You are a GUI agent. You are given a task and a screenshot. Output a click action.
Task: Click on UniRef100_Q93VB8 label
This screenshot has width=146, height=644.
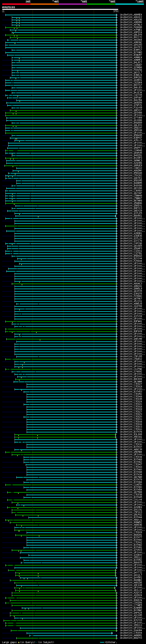click(131, 113)
